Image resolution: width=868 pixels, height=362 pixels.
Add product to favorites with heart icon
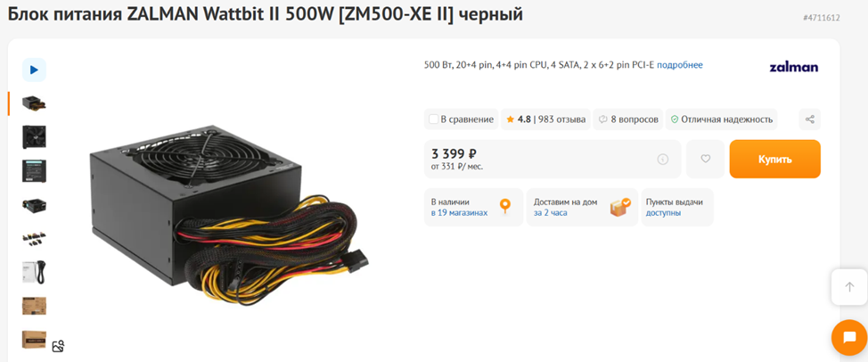coord(705,159)
